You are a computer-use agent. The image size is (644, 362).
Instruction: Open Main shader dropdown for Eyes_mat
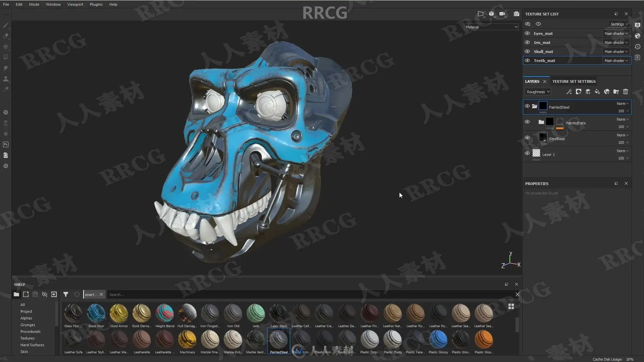pyautogui.click(x=616, y=34)
